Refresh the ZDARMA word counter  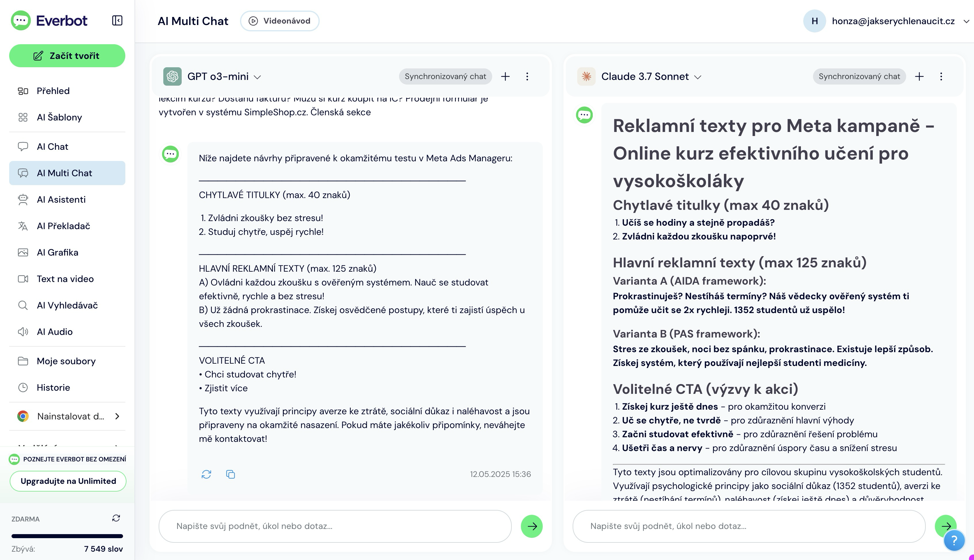tap(116, 518)
